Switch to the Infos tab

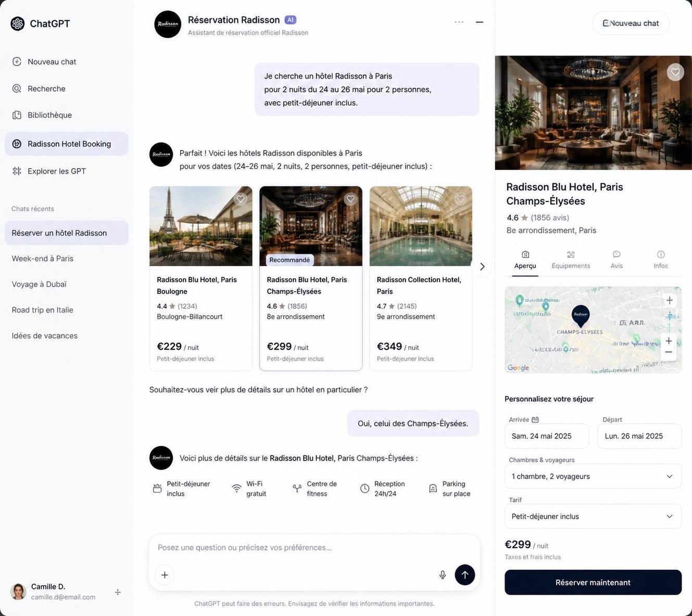(x=661, y=259)
